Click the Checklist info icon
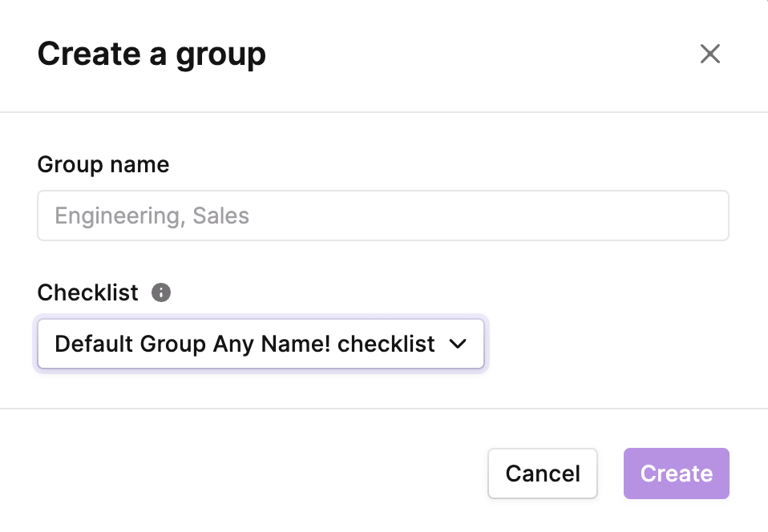The width and height of the screenshot is (768, 532). click(x=161, y=292)
